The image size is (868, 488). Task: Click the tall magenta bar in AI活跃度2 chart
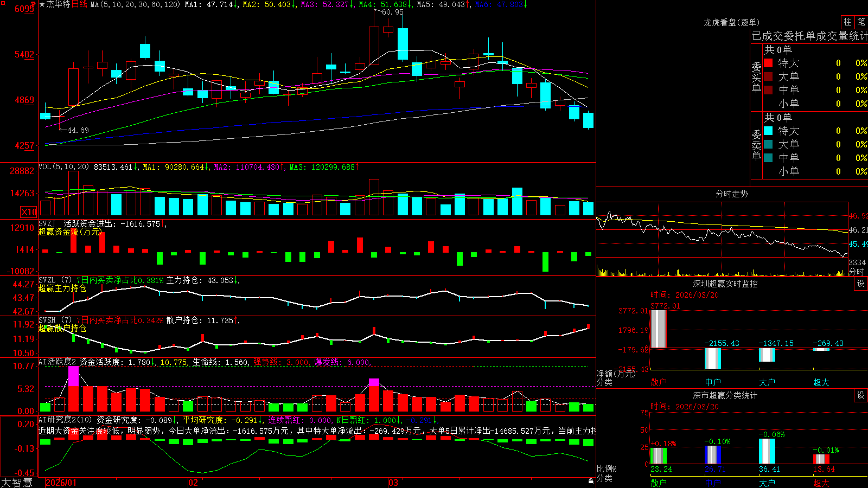(x=73, y=376)
